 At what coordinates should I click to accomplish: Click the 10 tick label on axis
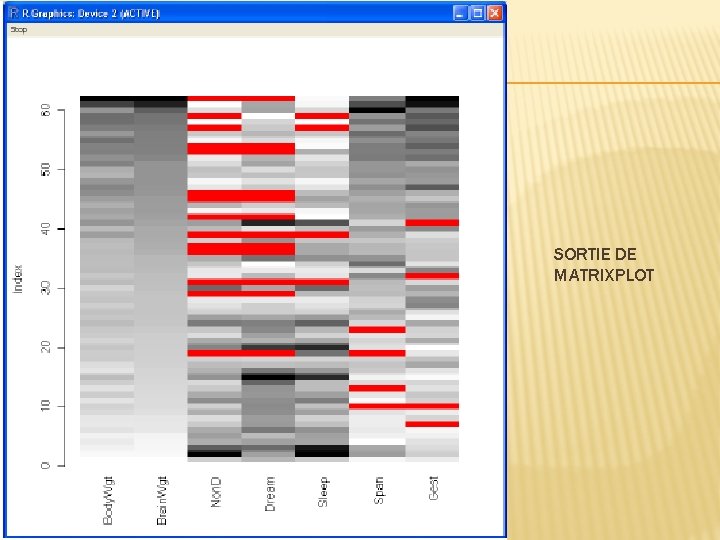click(45, 406)
